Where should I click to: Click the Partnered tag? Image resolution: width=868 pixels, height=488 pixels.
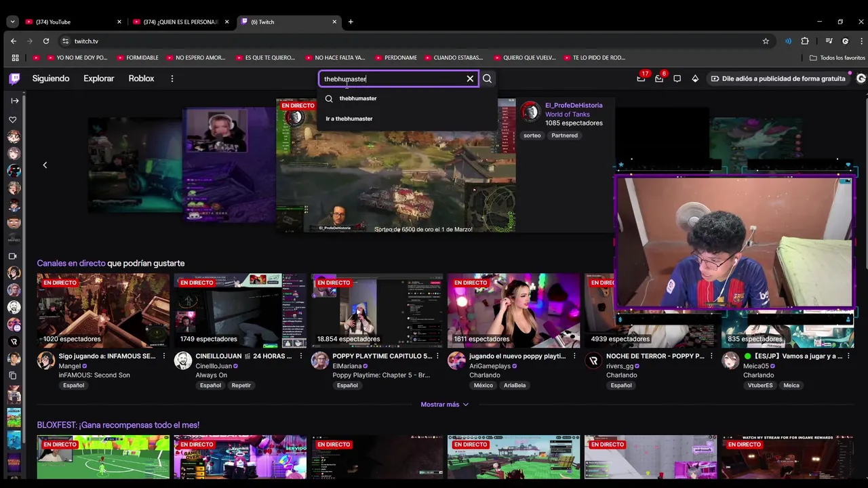[564, 136]
